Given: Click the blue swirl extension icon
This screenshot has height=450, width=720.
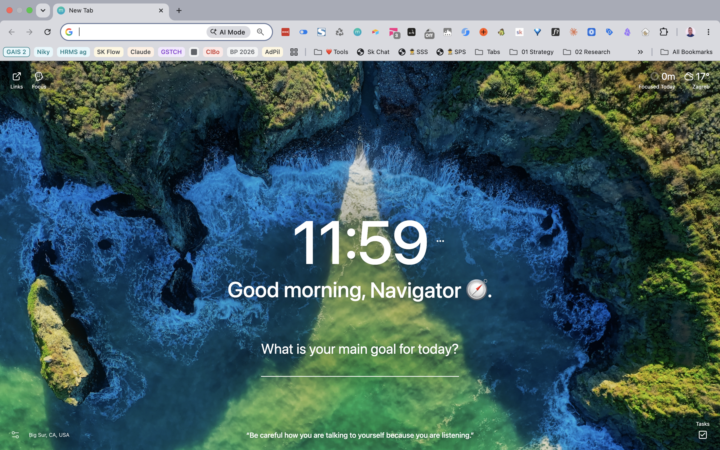Looking at the screenshot, I should tap(465, 32).
